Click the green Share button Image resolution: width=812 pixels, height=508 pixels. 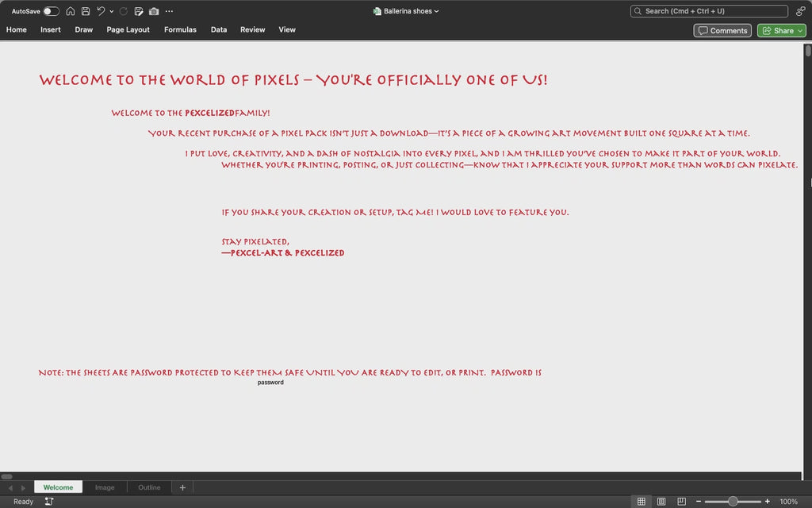click(x=781, y=30)
